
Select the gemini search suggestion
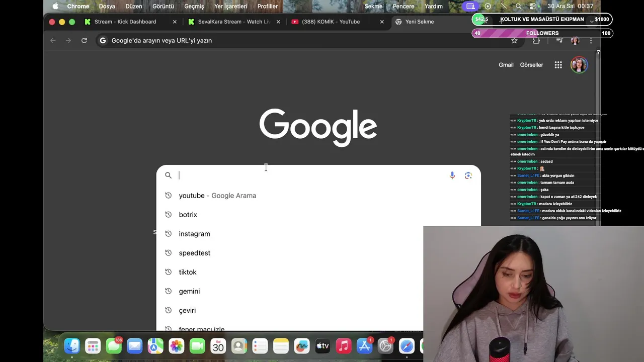tap(290, 291)
